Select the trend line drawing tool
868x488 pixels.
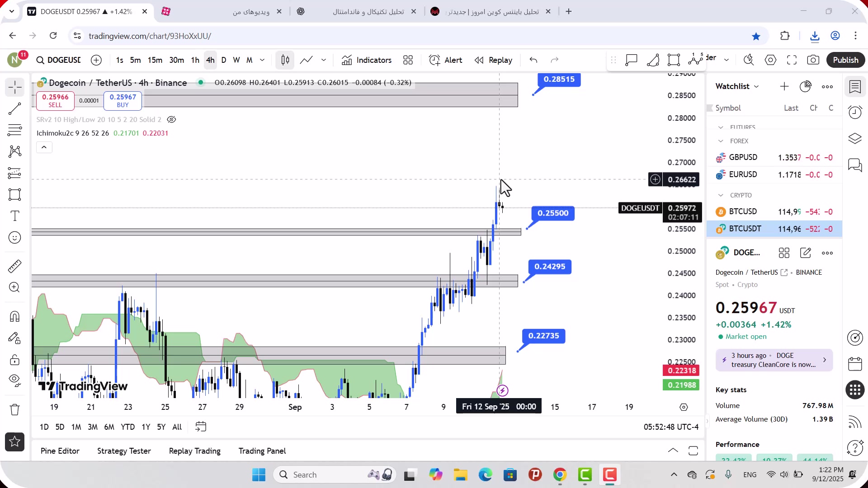point(15,109)
